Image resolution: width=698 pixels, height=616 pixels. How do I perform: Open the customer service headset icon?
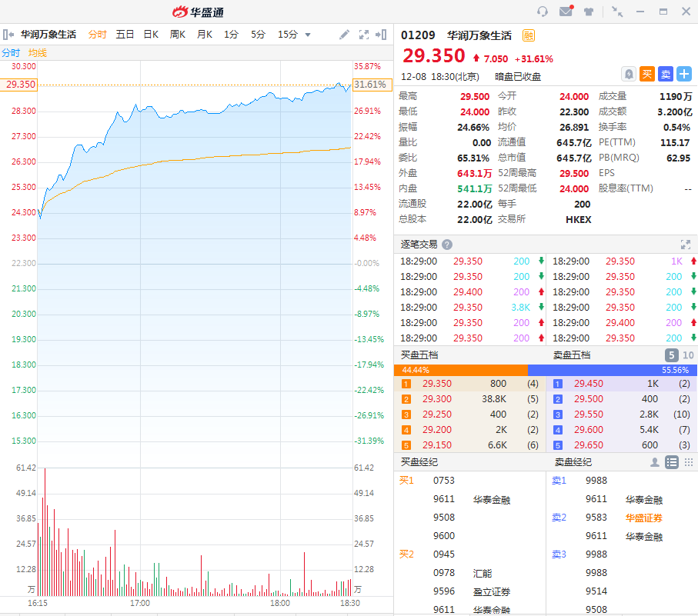[x=543, y=12]
